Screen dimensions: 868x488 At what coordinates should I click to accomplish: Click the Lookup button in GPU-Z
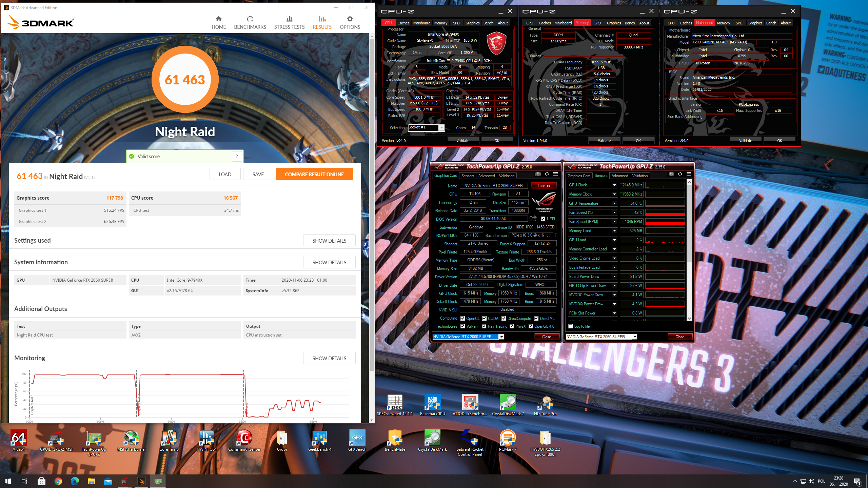coord(544,186)
